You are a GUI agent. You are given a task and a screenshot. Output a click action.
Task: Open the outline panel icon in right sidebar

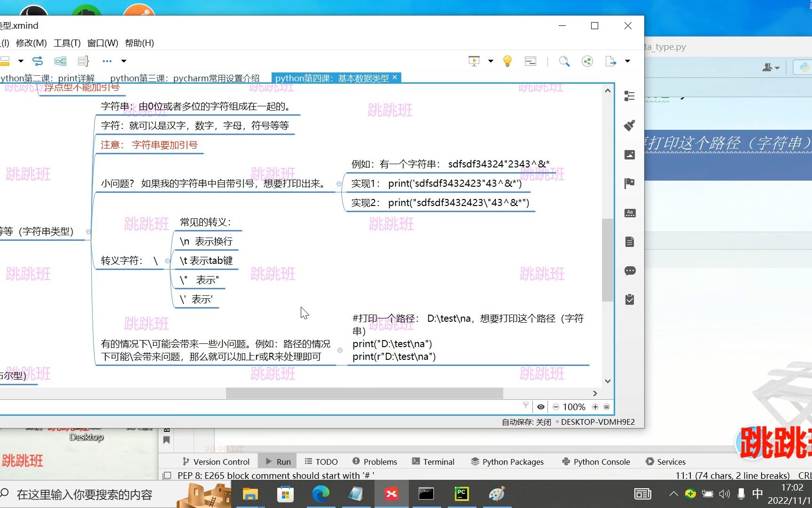[630, 96]
